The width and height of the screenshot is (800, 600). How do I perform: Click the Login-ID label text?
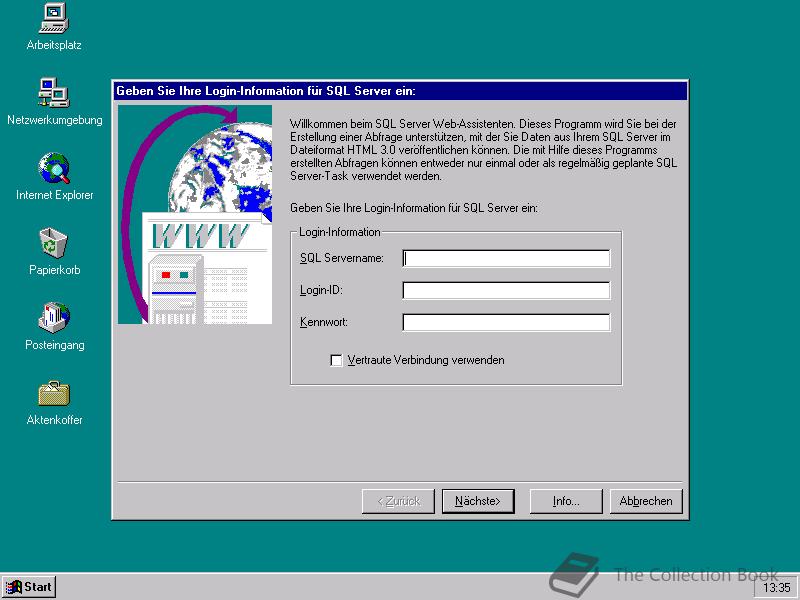coord(321,290)
